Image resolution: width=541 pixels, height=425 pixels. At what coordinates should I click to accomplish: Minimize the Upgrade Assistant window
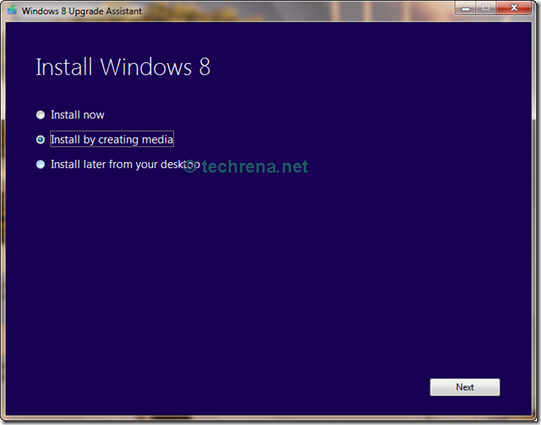point(466,8)
